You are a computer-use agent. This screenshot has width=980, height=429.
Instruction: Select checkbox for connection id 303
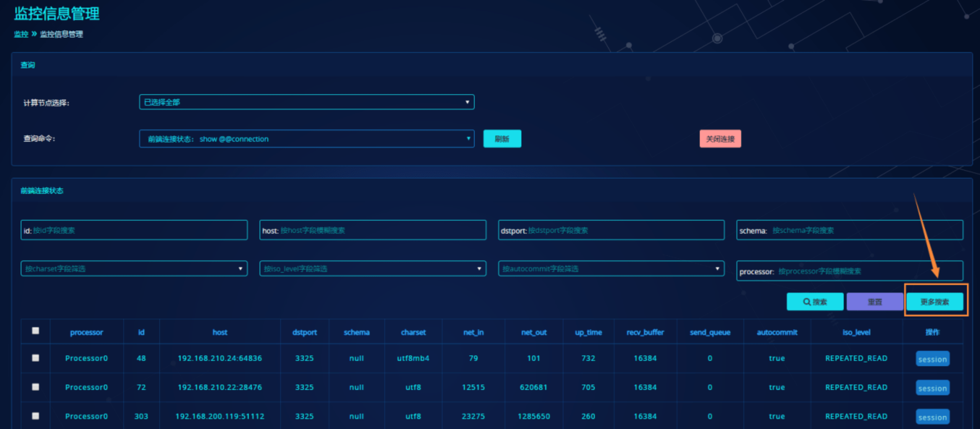36,416
